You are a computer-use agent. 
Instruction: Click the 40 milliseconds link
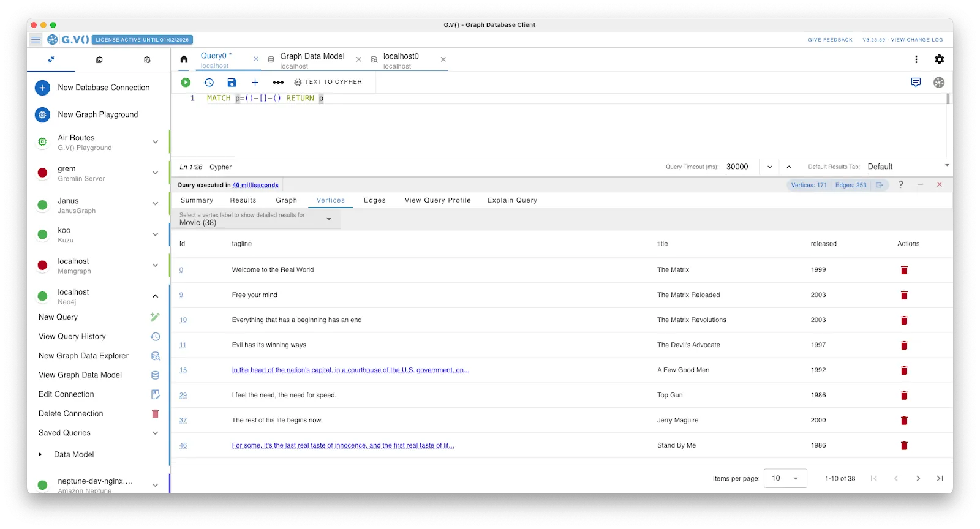[x=255, y=185]
